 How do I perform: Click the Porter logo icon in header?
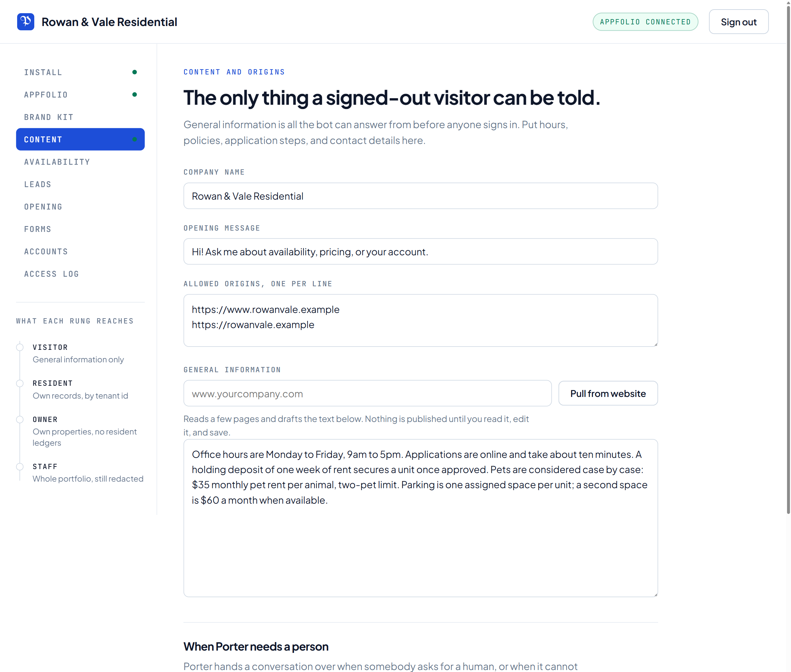(x=25, y=22)
